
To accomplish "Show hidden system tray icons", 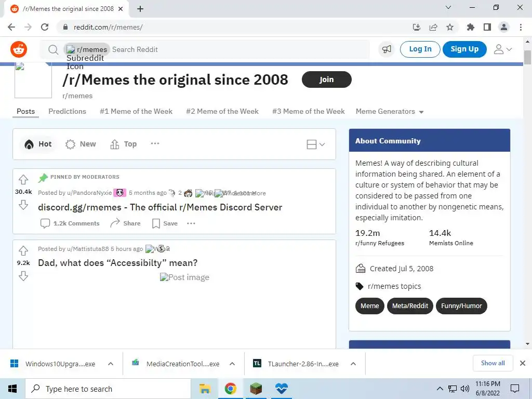I will 440,389.
